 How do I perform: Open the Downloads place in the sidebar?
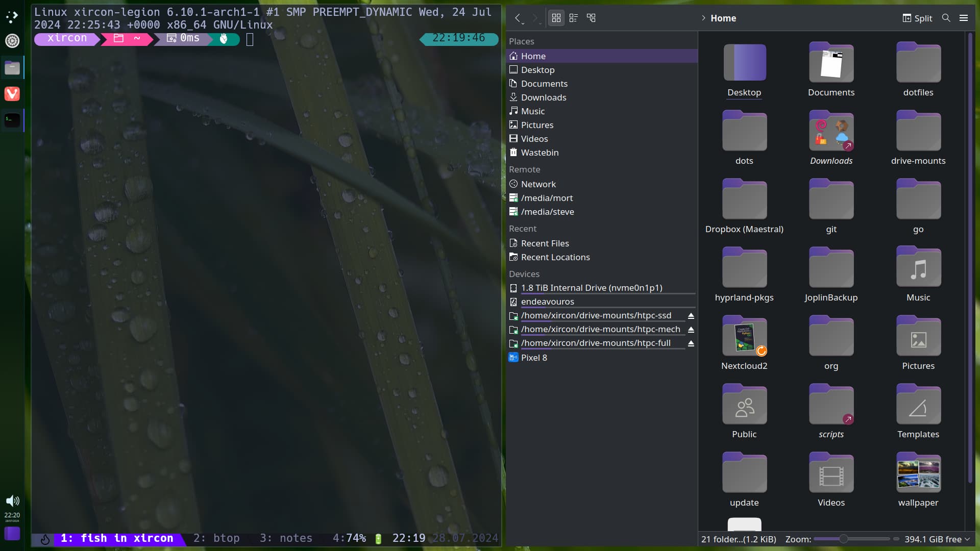click(543, 97)
